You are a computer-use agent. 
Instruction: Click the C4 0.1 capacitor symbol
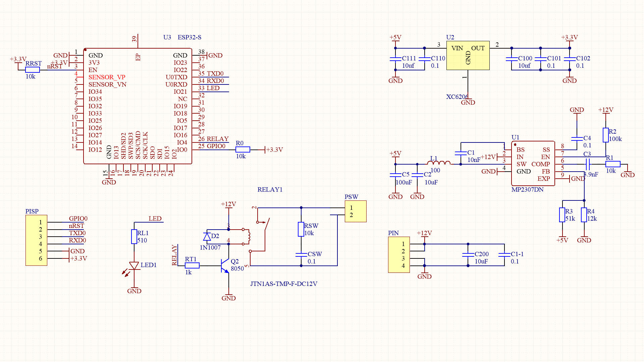click(x=577, y=138)
